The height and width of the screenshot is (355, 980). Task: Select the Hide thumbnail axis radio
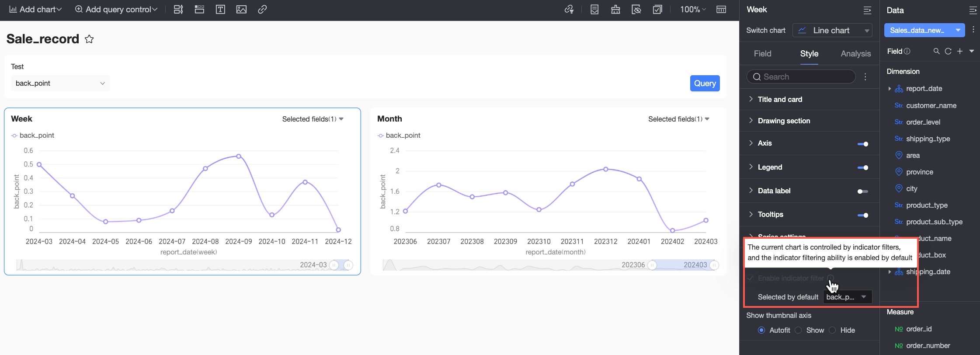click(x=832, y=330)
